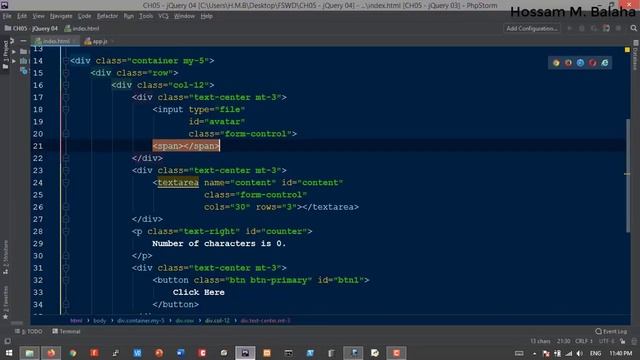Screen dimensions: 640x360
Task: Open Firefox from the taskbar
Action: (51, 353)
